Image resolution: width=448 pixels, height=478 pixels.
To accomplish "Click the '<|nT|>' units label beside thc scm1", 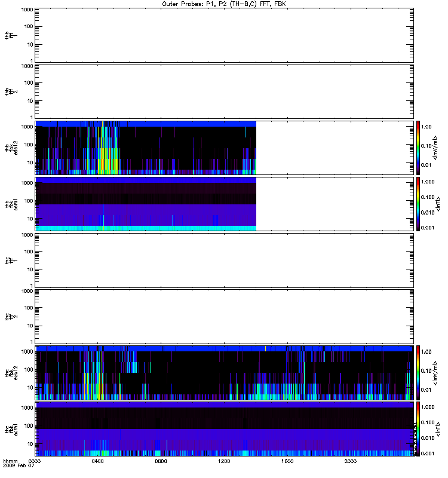I will click(438, 429).
